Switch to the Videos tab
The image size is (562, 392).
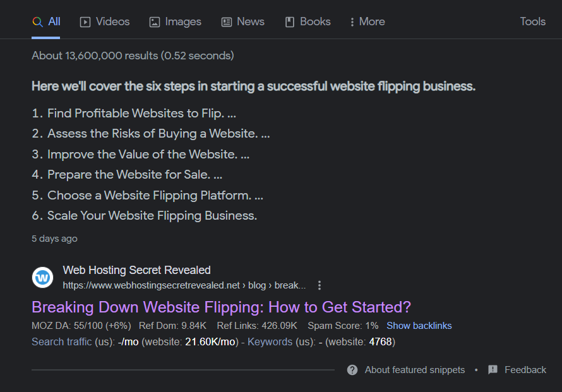pos(105,22)
